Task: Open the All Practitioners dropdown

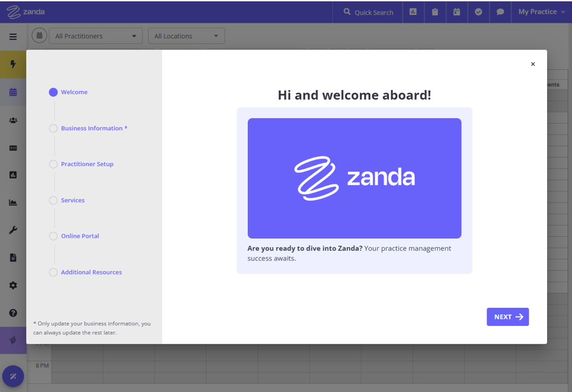Action: click(95, 36)
